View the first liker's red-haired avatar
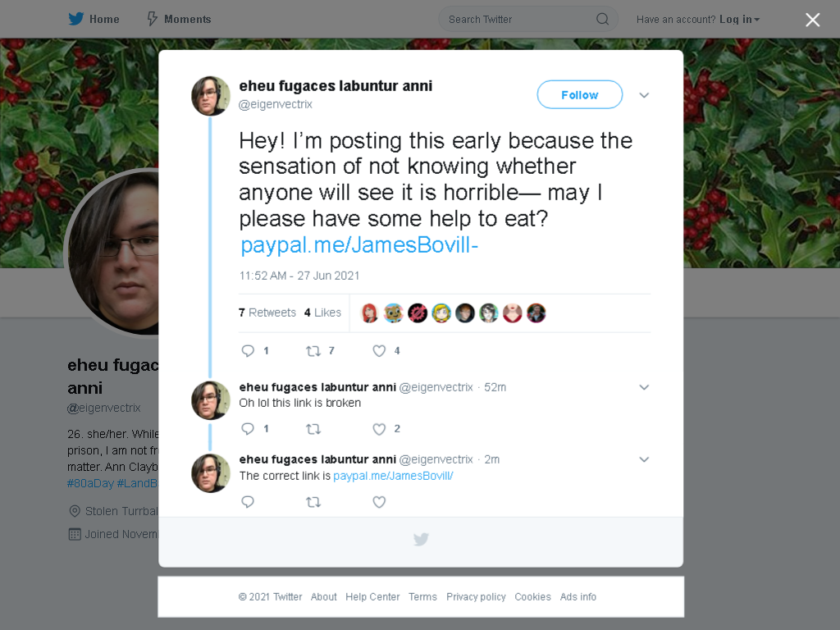This screenshot has width=840, height=630. coord(370,313)
